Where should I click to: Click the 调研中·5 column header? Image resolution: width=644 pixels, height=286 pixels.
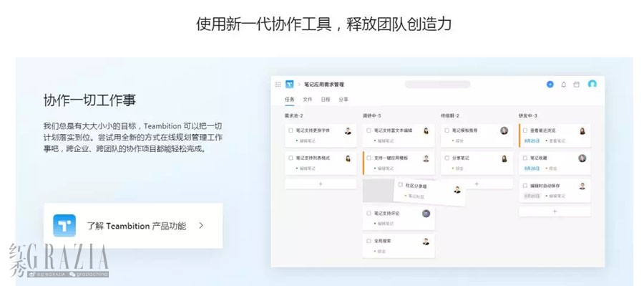[371, 116]
